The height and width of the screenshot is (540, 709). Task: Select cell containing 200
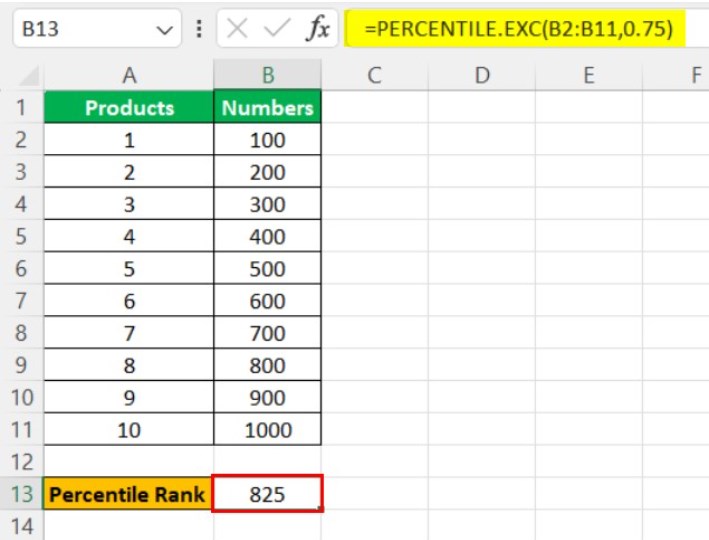[x=267, y=171]
